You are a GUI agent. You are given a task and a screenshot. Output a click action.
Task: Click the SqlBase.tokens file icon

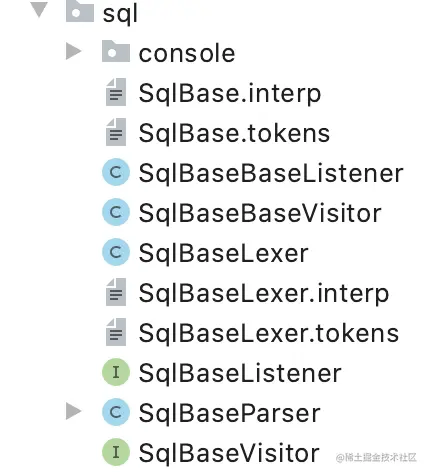click(x=116, y=132)
